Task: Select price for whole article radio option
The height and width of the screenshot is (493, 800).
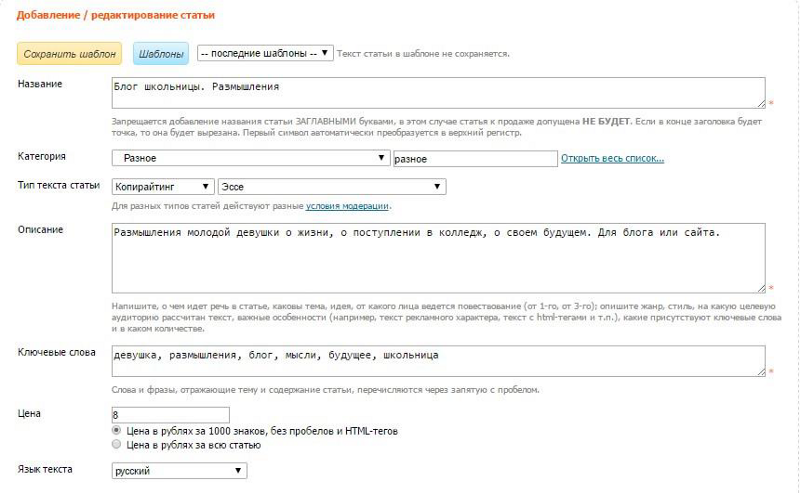Action: 118,444
